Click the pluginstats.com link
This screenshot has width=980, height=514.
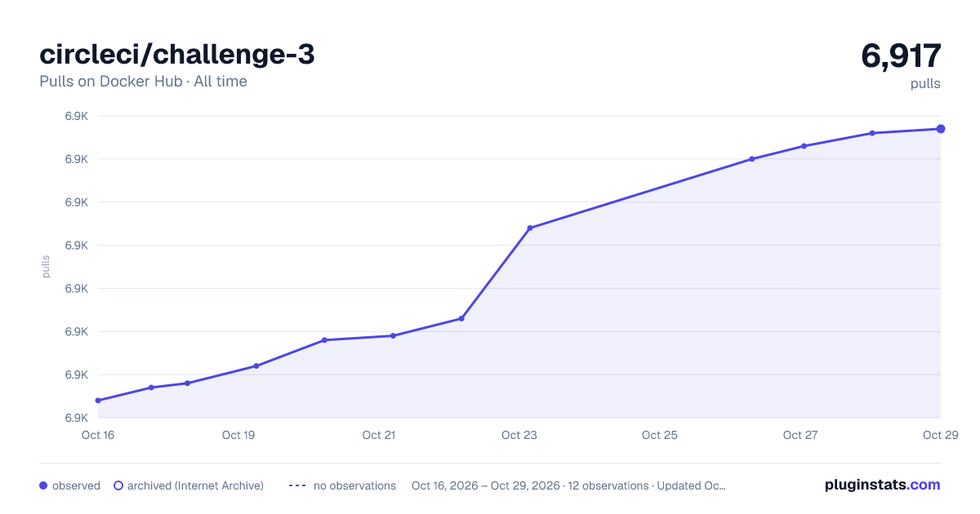coord(882,485)
